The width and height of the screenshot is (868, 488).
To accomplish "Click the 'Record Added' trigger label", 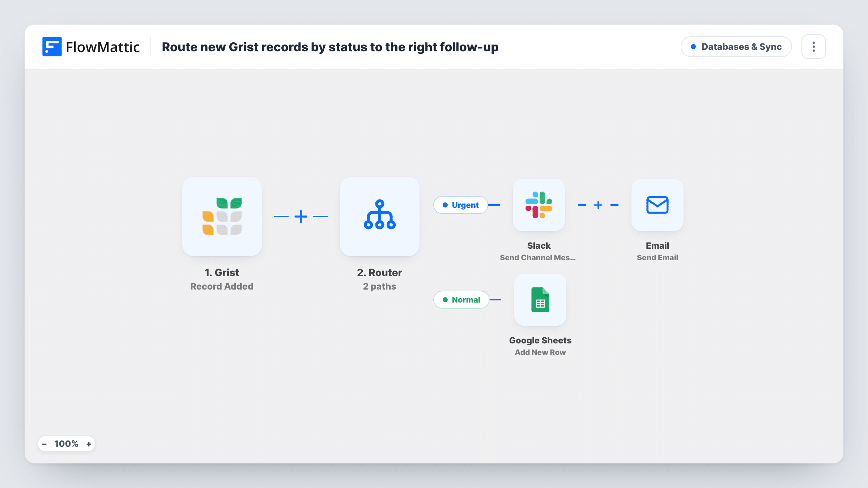I will coord(222,286).
